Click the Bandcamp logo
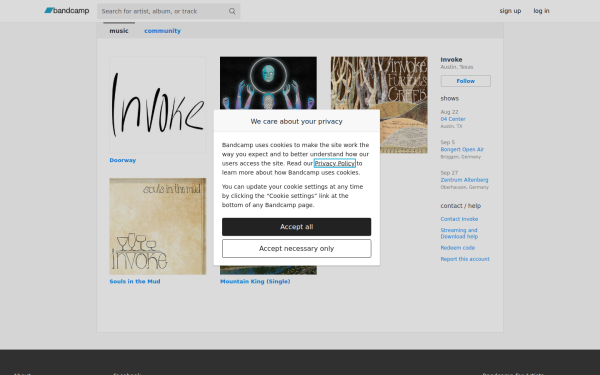 click(67, 11)
